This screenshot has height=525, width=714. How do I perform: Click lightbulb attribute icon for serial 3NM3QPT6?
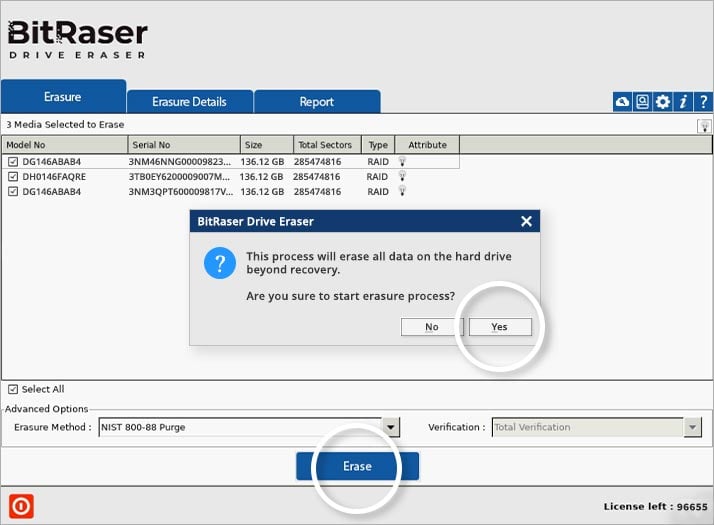click(x=402, y=191)
